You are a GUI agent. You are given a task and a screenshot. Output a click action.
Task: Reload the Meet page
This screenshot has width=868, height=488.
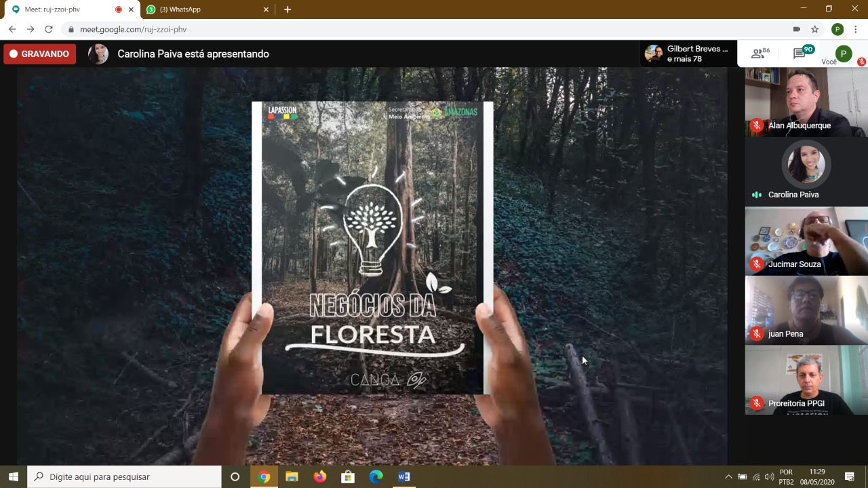point(49,29)
